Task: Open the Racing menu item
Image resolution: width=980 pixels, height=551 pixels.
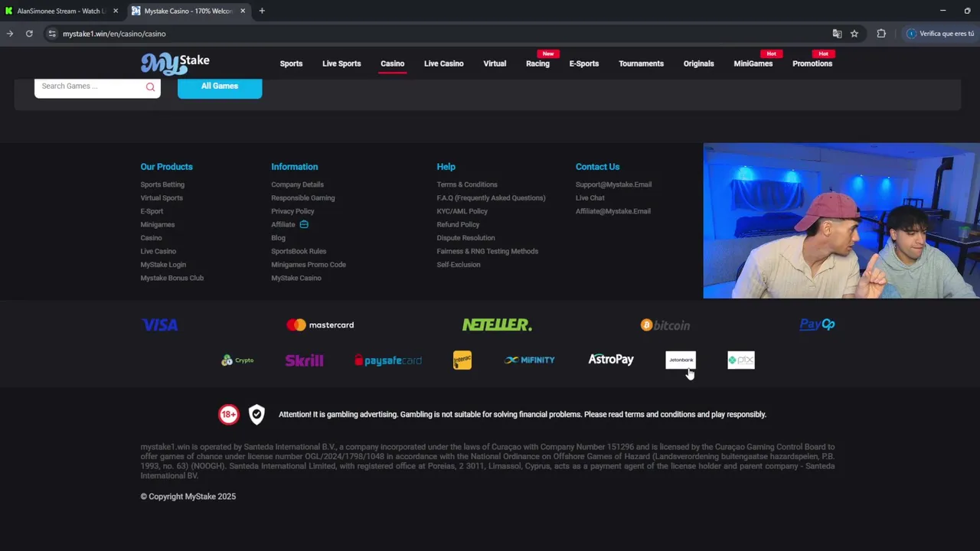Action: 537,64
